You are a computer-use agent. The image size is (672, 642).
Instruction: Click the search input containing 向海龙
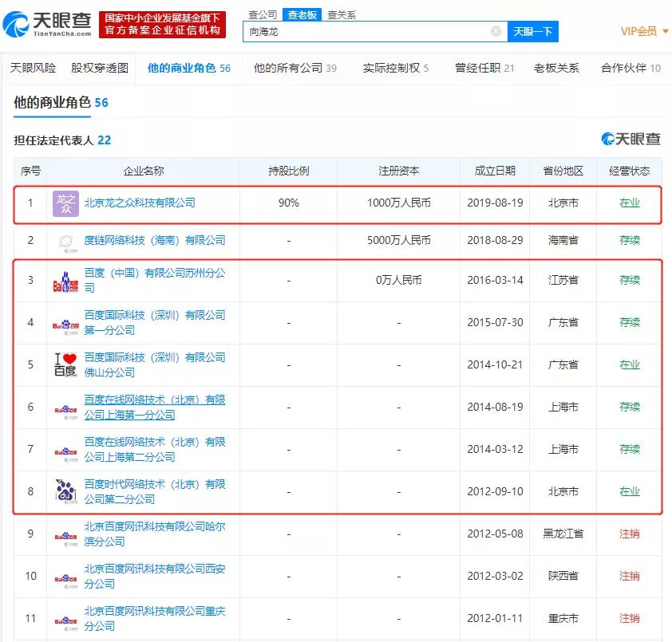(x=369, y=32)
